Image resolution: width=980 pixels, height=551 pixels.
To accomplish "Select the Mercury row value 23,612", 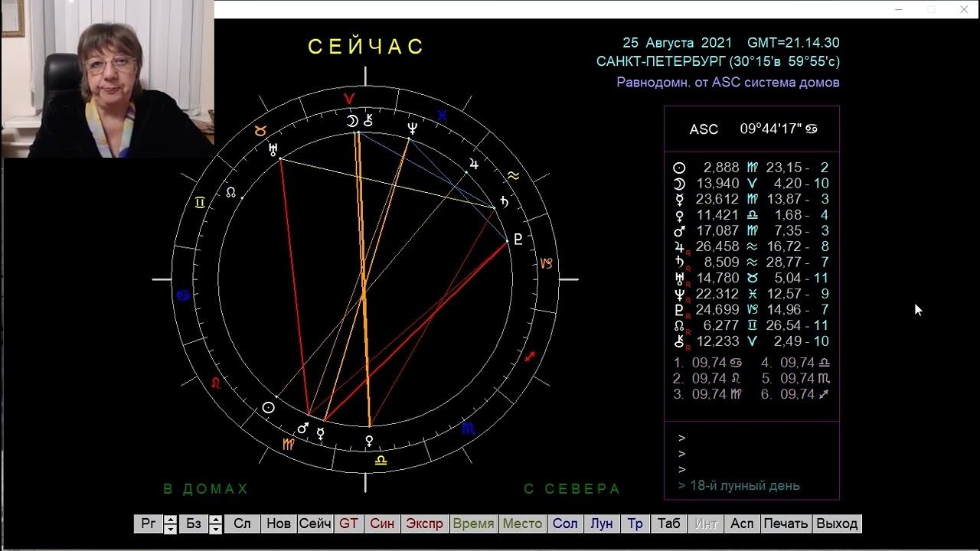I will pyautogui.click(x=717, y=199).
